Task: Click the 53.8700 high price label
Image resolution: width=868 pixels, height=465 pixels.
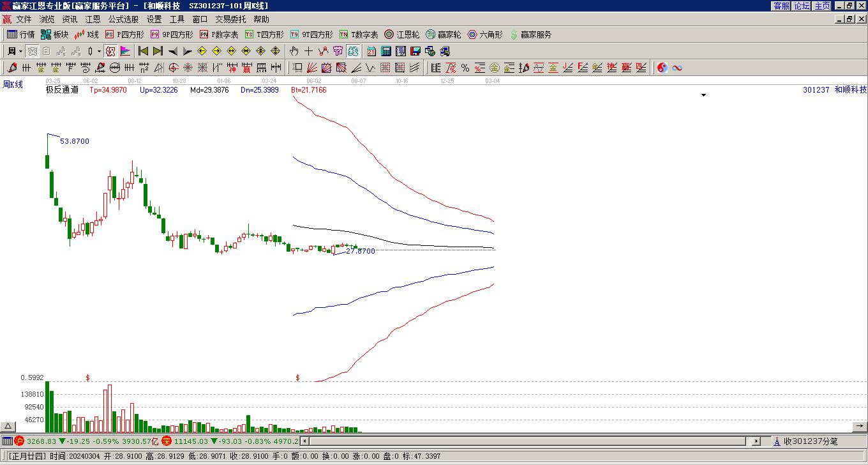Action: [x=75, y=141]
